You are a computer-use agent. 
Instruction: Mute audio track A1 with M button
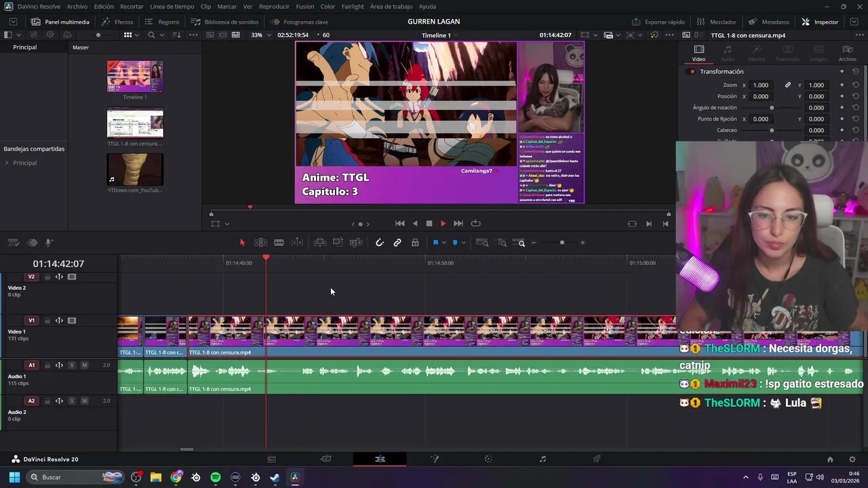(84, 365)
